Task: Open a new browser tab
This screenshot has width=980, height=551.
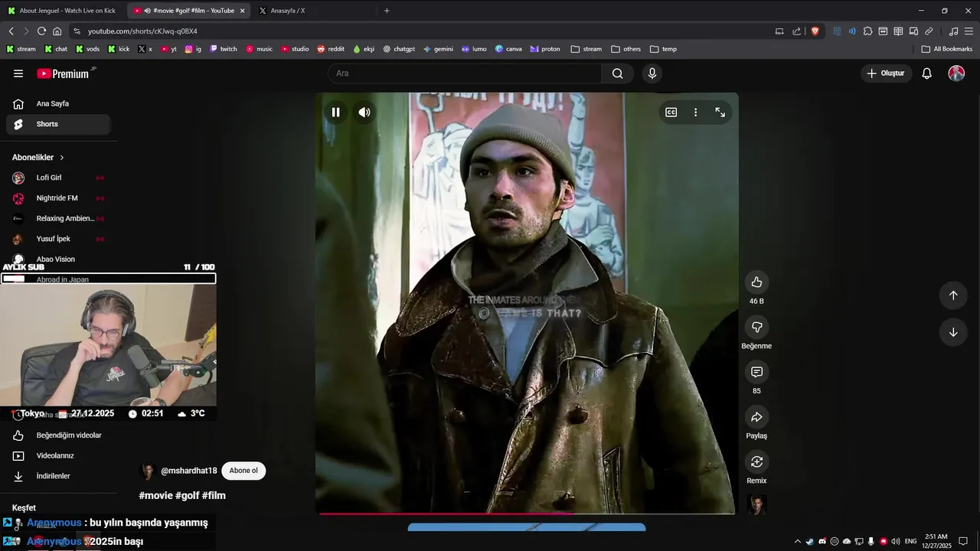Action: [387, 11]
